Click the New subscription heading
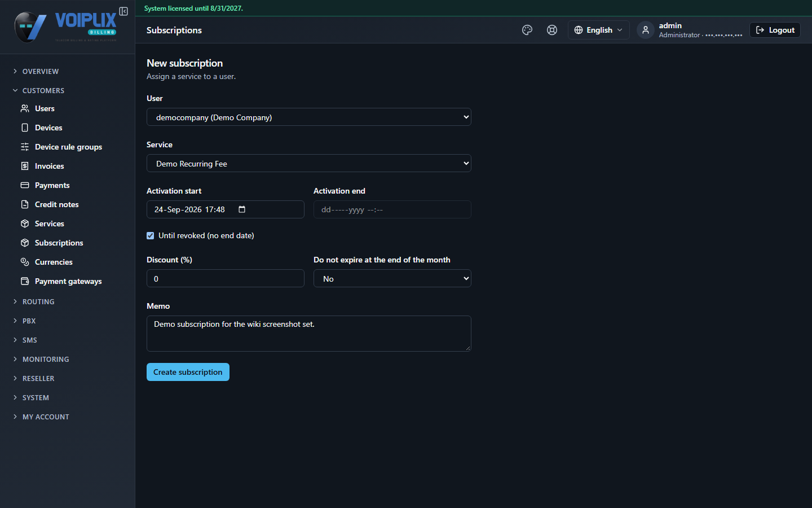Viewport: 812px width, 508px height. pyautogui.click(x=185, y=63)
